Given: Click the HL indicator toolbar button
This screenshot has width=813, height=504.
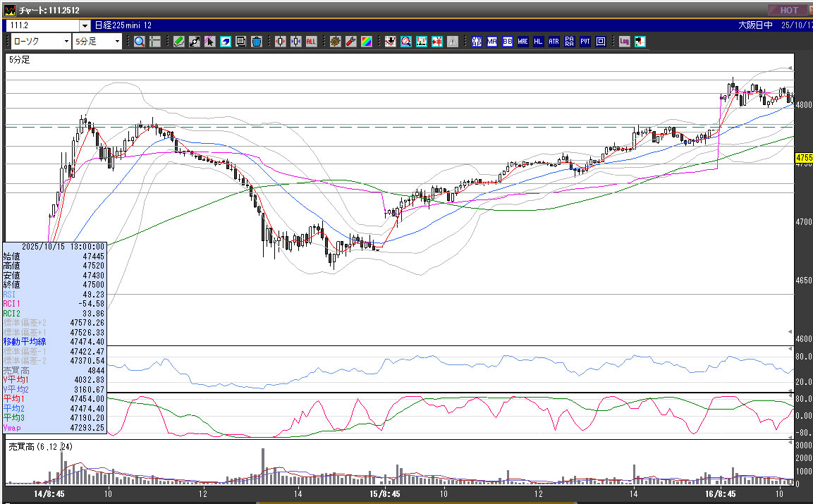Looking at the screenshot, I should pyautogui.click(x=538, y=42).
